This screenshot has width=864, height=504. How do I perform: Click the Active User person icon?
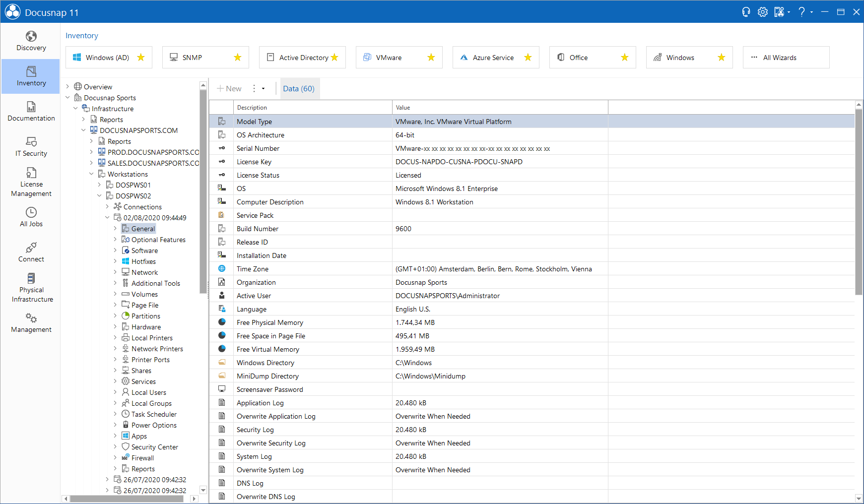click(x=222, y=296)
